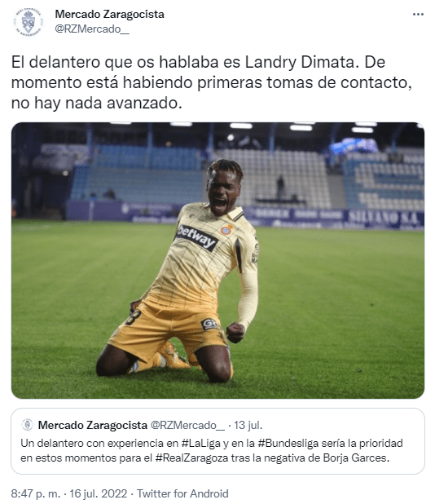
Task: Click the betway logo on the jersey
Action: [196, 237]
